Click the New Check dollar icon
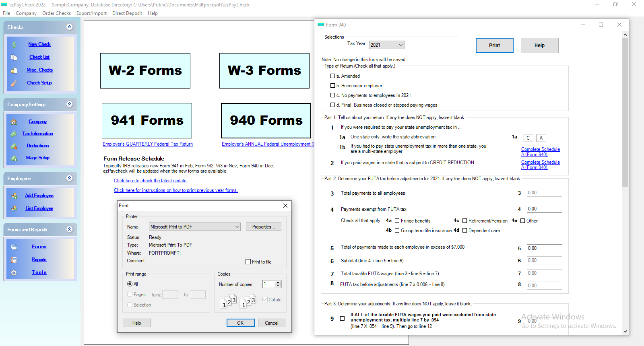 [x=14, y=45]
